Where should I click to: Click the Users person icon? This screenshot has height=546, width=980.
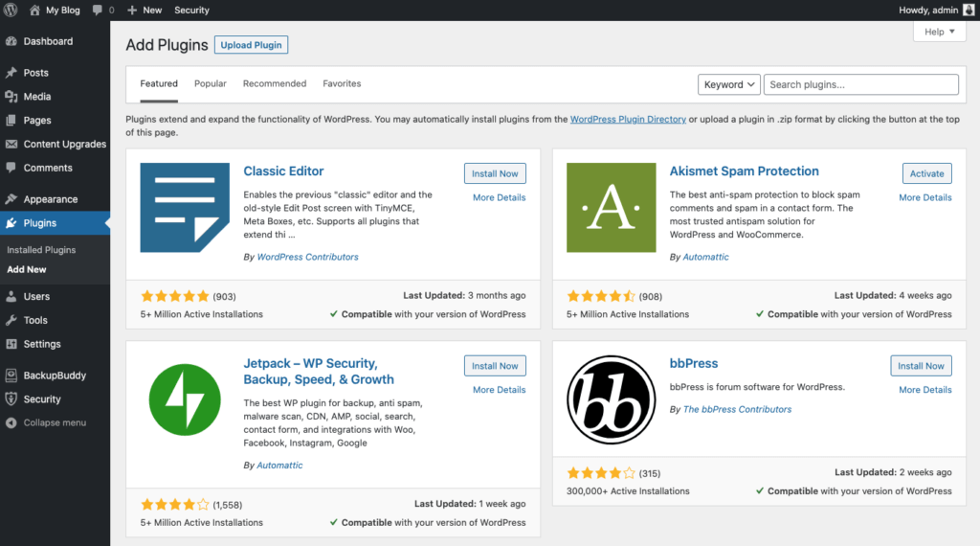(x=11, y=296)
